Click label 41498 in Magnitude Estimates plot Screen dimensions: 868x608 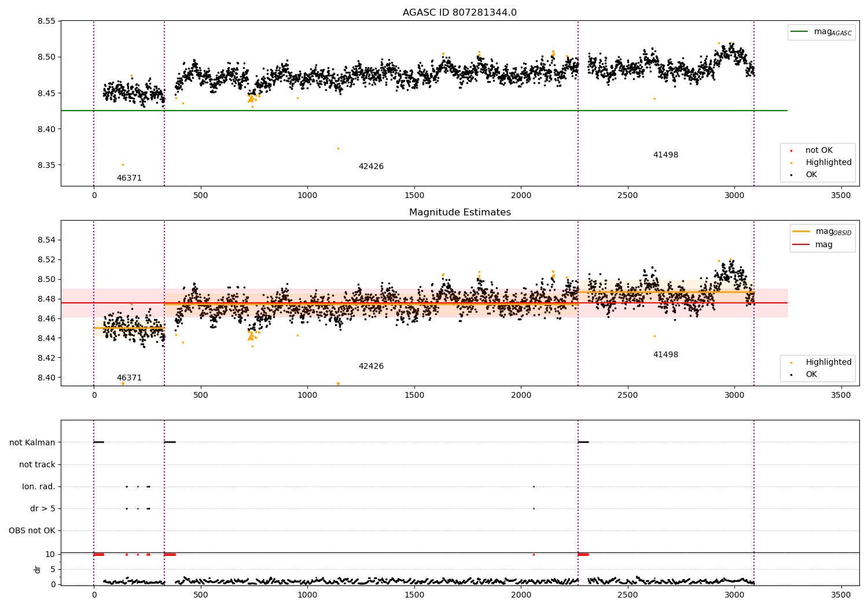(665, 355)
